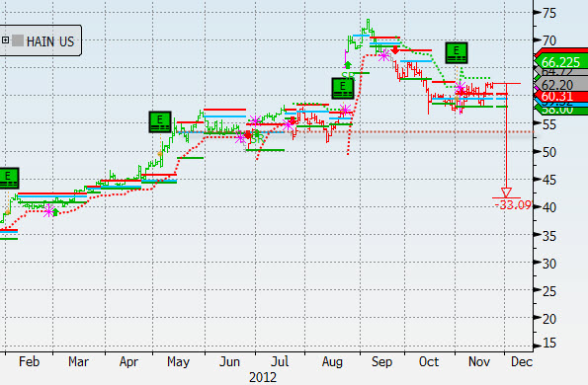Click the gray series swatch beside HAIN US
The width and height of the screenshot is (588, 385).
[18, 40]
